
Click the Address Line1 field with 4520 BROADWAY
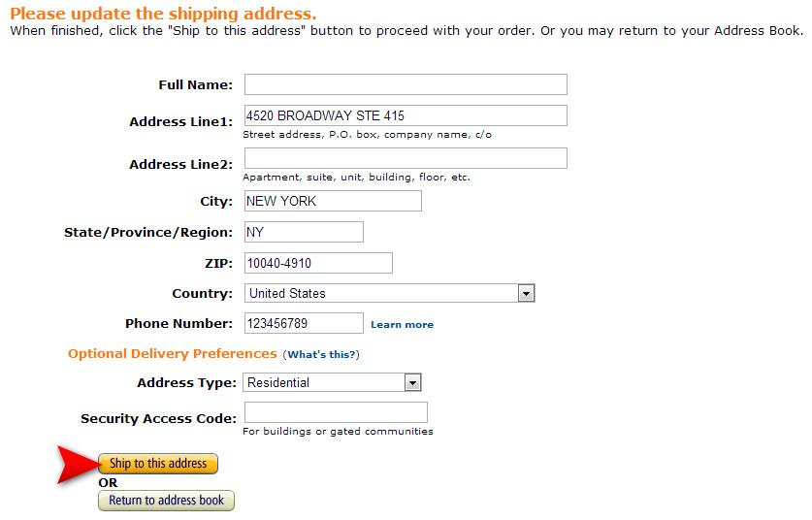click(406, 115)
